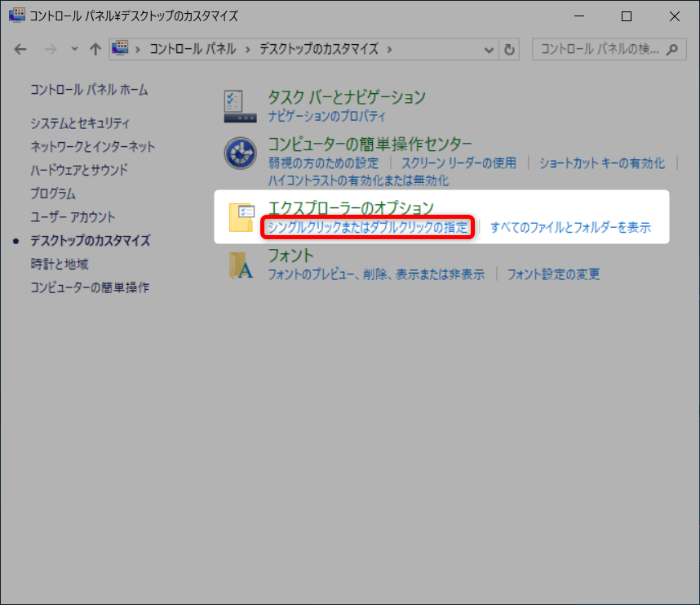Open シングルクリックまたはダブルクリックの指定
Viewport: 700px width, 605px height.
[x=368, y=229]
